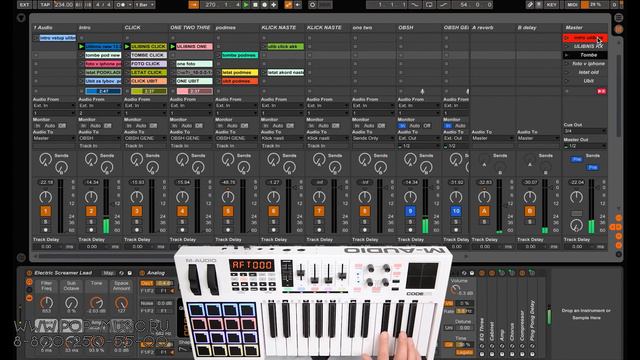Open one two track Sends Only dropdown
This screenshot has height=360, width=640.
(373, 138)
